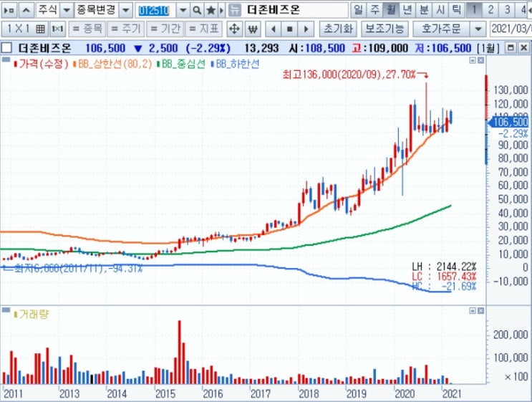This screenshot has width=532, height=402.
Task: Choose interval number 1 button
Action: 474,10
